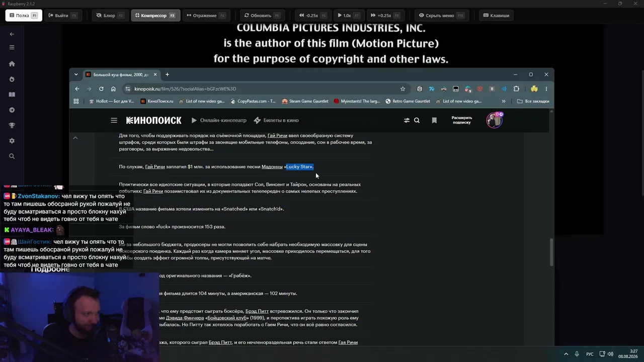Open the taskbar clock and date
644x362 pixels.
tap(628, 354)
